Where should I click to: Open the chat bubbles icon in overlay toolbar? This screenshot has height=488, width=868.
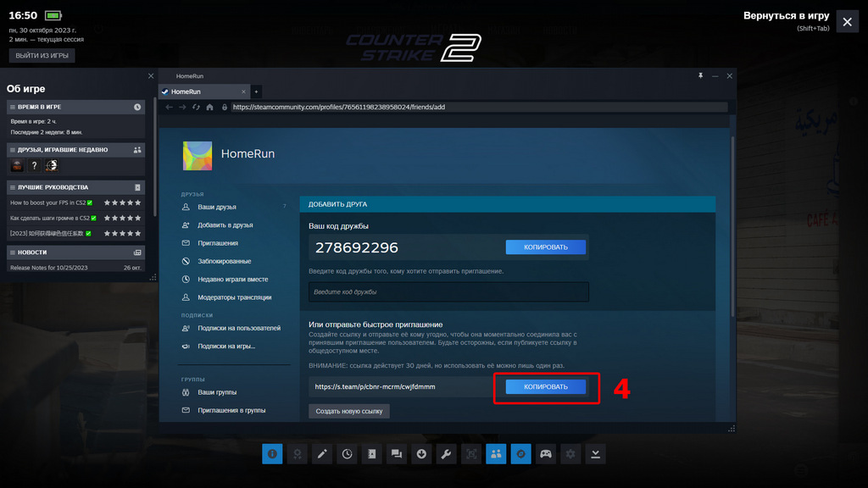pos(396,454)
